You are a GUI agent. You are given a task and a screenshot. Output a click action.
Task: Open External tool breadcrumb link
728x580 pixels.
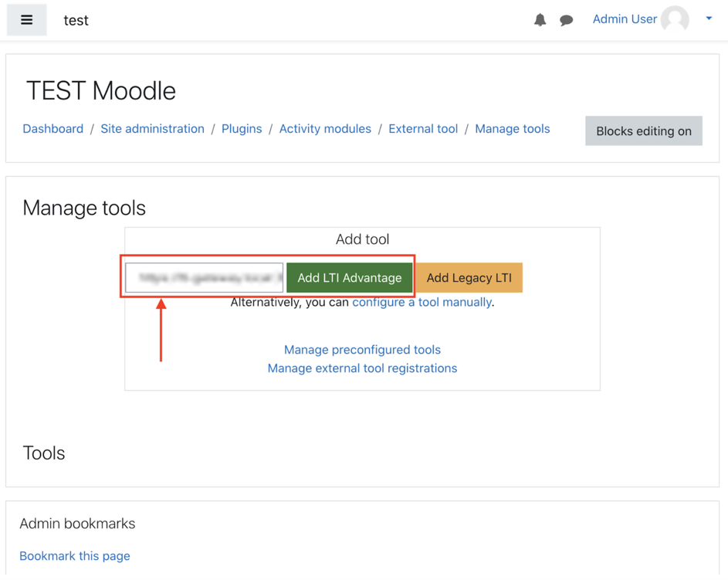pos(423,129)
